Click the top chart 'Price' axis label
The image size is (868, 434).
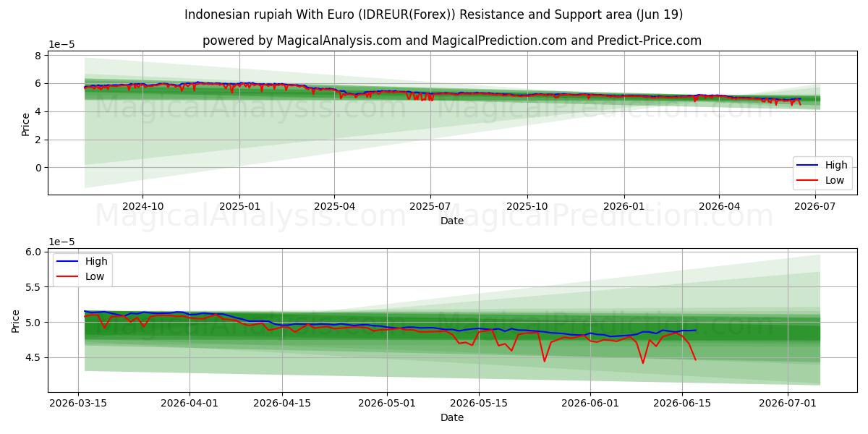point(26,123)
